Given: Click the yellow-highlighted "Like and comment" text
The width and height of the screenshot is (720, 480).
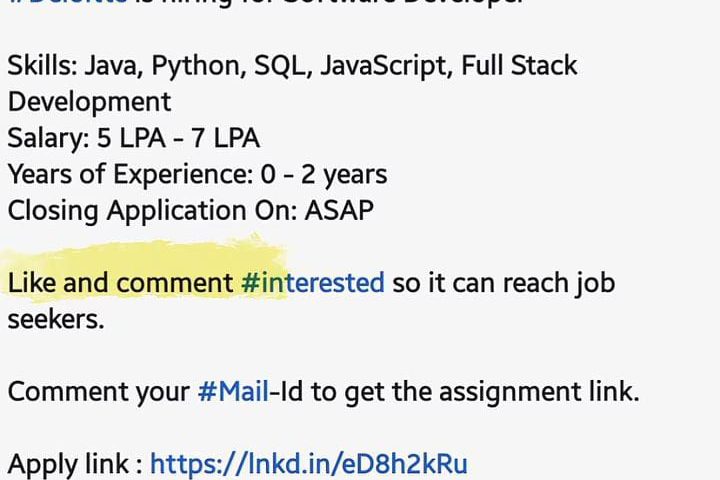Looking at the screenshot, I should [x=120, y=283].
